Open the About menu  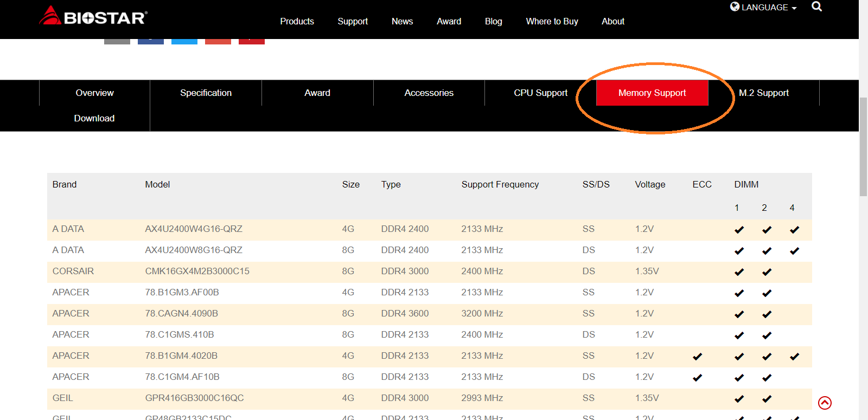coord(613,21)
